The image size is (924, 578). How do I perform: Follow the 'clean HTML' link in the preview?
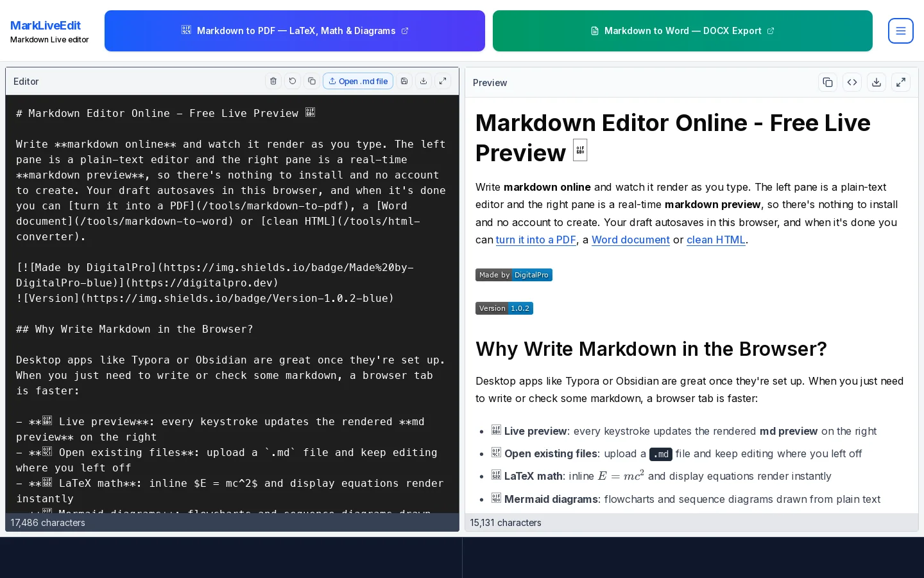pyautogui.click(x=716, y=240)
